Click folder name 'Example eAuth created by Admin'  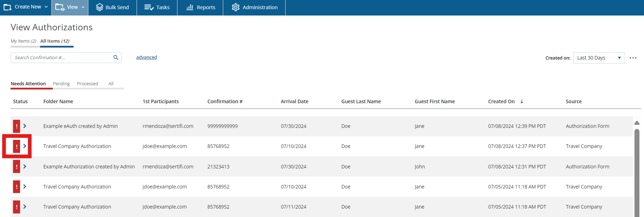pyautogui.click(x=80, y=126)
